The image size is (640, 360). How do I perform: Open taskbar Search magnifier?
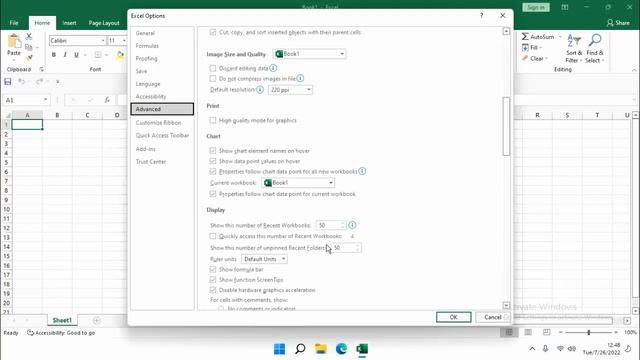(300, 349)
